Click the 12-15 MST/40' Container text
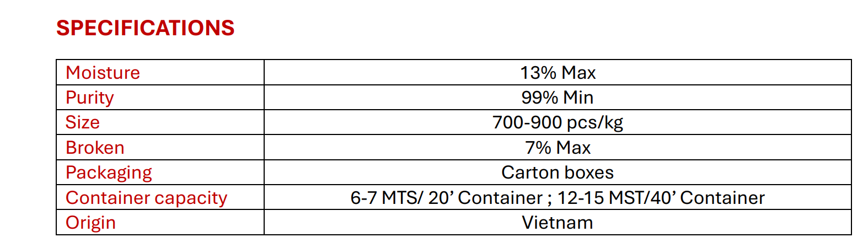Screen dimensions: 868x248 pos(661,198)
